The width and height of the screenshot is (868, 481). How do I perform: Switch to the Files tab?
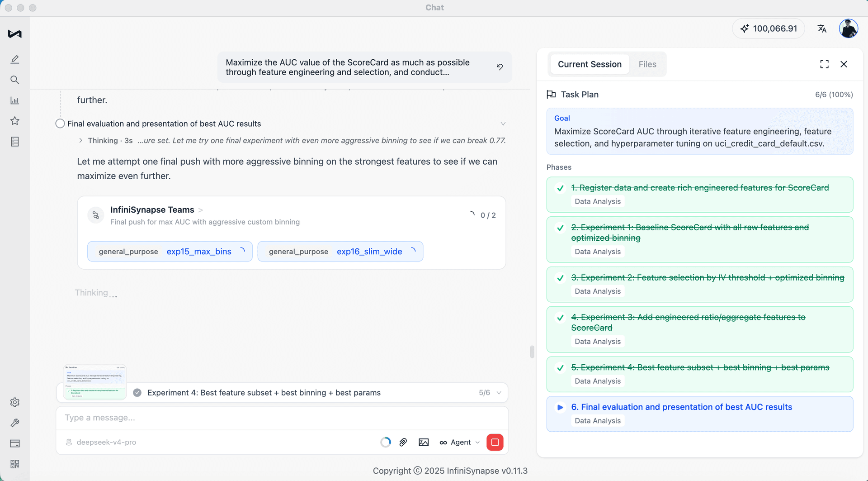(647, 64)
